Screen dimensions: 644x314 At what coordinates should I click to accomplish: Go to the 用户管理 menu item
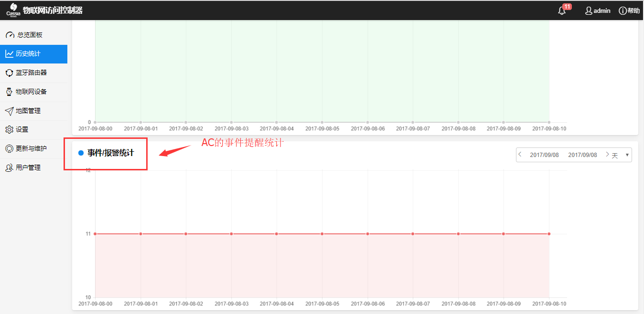(28, 167)
